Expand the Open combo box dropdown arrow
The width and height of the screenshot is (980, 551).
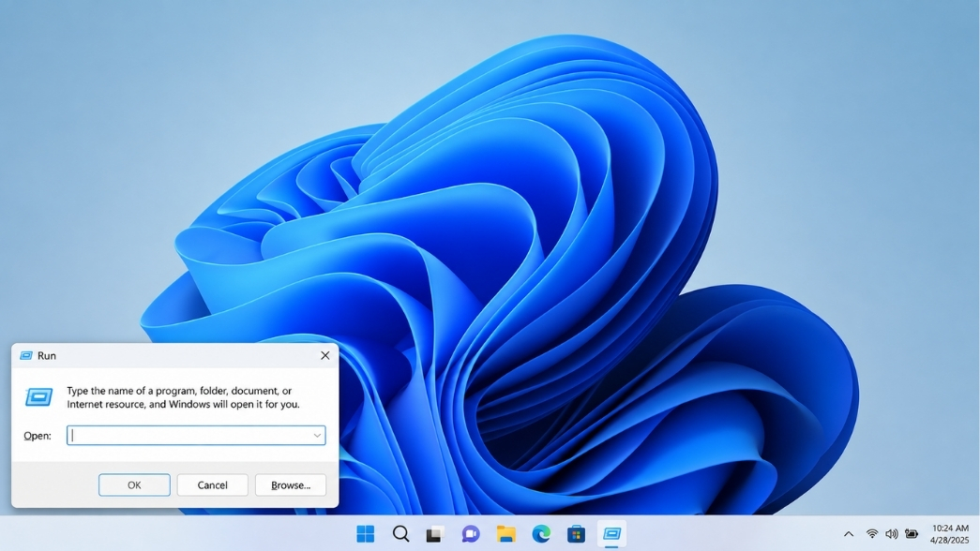(x=317, y=436)
